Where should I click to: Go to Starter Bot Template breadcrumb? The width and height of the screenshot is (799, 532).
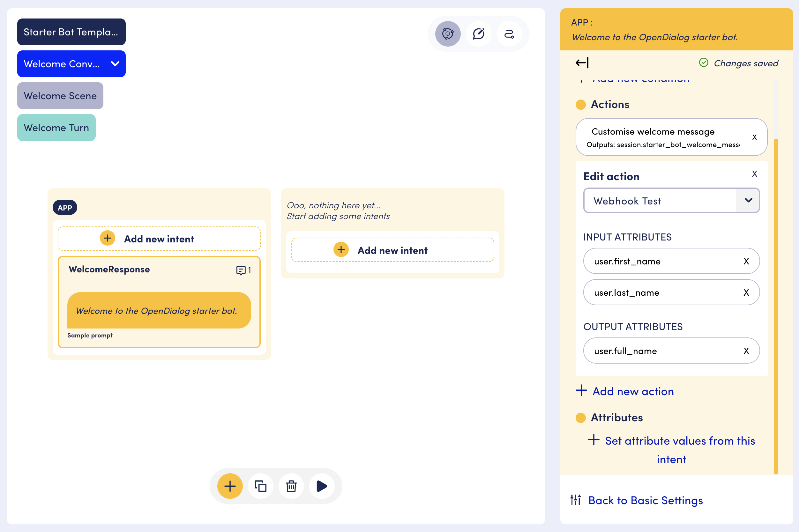pos(71,32)
